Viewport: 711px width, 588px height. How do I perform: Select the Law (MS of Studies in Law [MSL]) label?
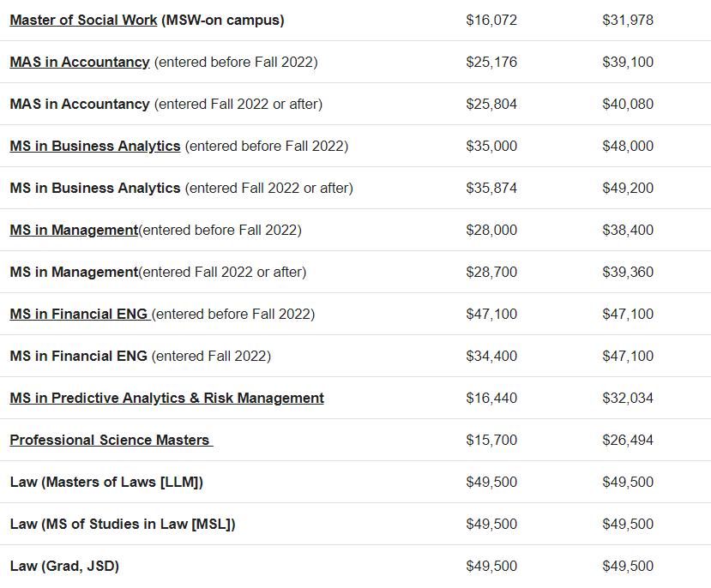click(123, 524)
